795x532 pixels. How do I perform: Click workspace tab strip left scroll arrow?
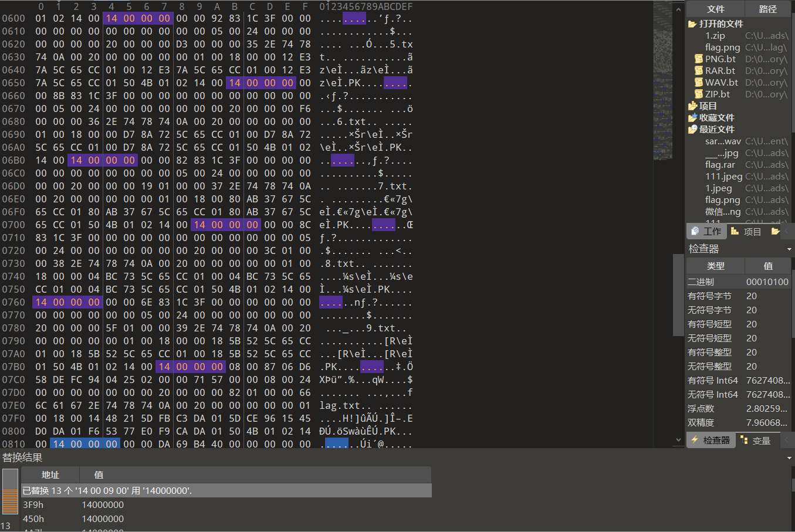(x=787, y=231)
